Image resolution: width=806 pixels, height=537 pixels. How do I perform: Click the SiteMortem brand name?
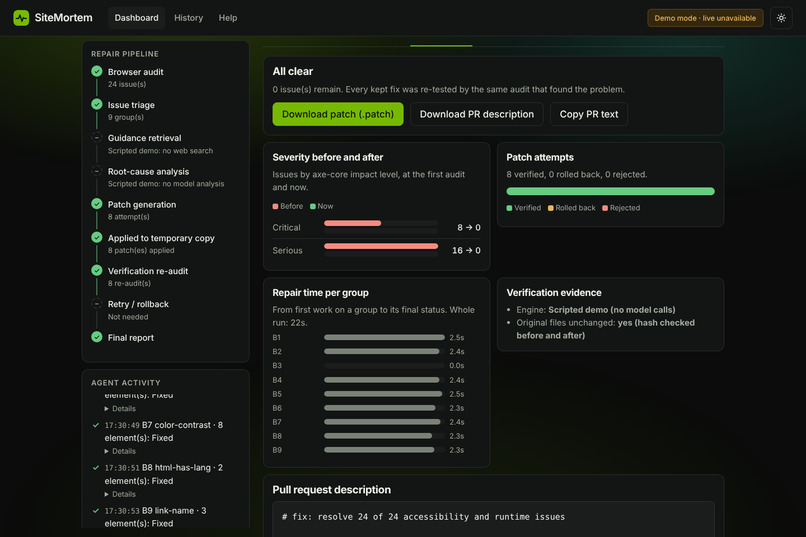point(64,18)
